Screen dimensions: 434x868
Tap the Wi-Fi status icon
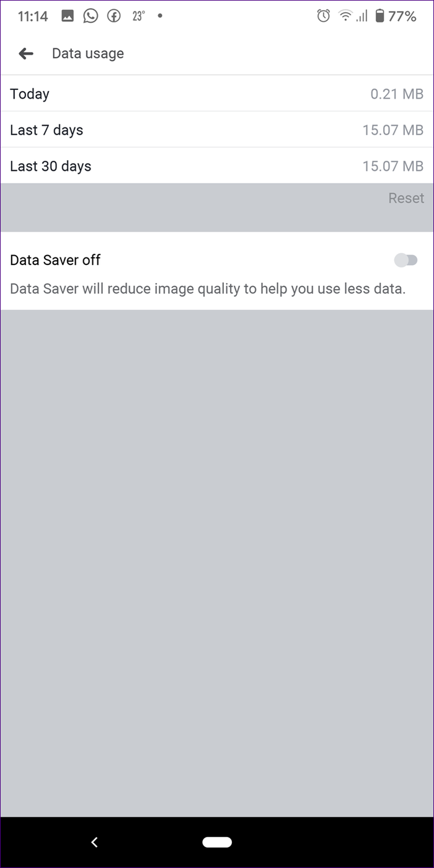tap(345, 16)
